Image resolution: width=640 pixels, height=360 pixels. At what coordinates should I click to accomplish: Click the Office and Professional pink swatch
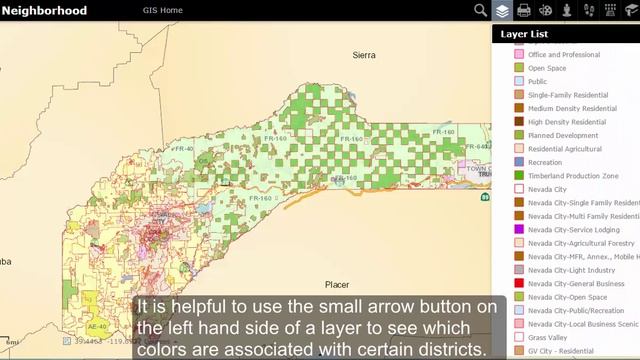519,54
